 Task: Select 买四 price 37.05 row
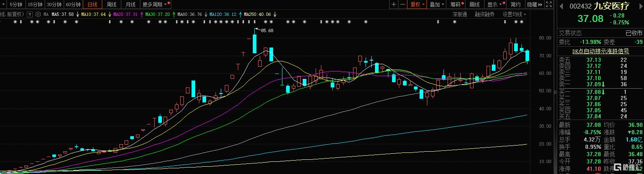[x=600, y=110]
